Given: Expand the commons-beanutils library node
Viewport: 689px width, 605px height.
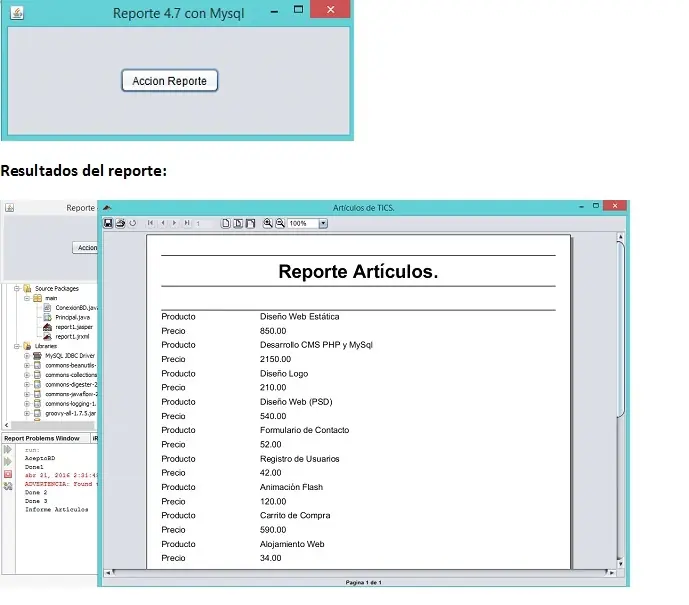Looking at the screenshot, I should click(x=27, y=366).
